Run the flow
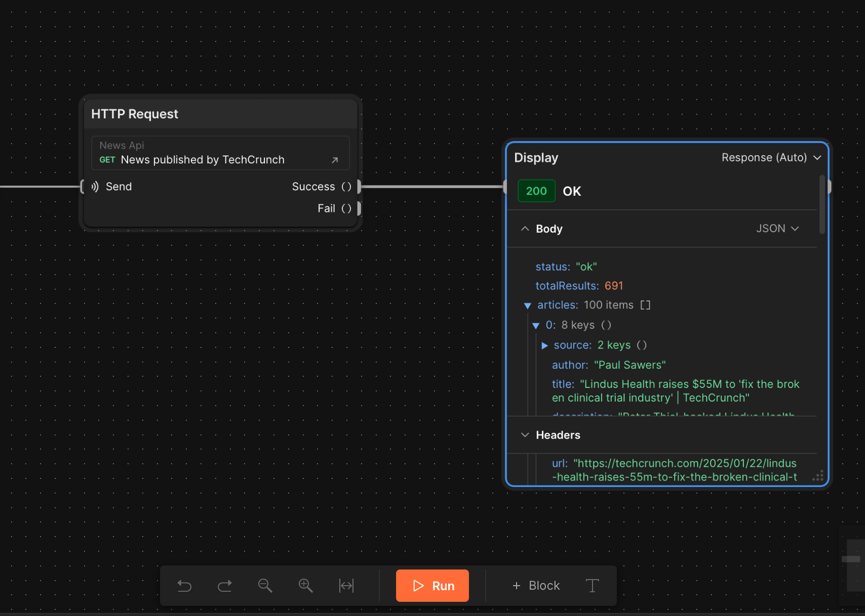This screenshot has width=865, height=616. [432, 586]
